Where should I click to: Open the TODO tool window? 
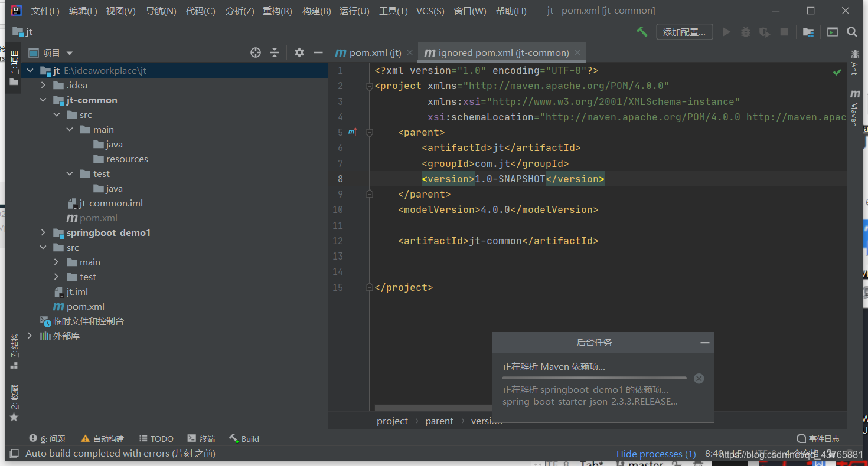tap(156, 439)
